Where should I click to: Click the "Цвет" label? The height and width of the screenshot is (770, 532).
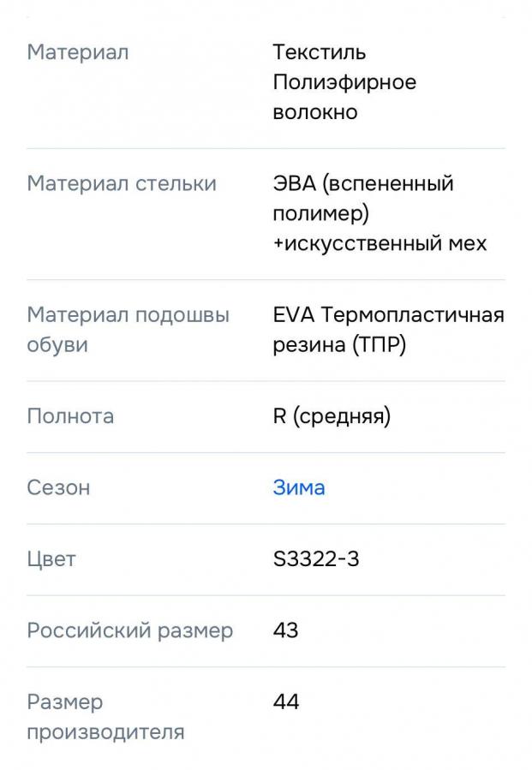coord(51,559)
